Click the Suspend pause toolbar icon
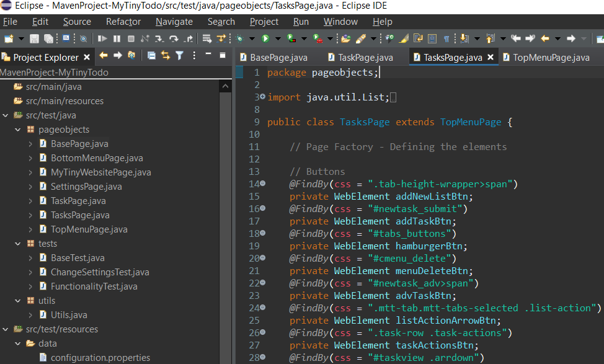604x364 pixels. point(117,38)
